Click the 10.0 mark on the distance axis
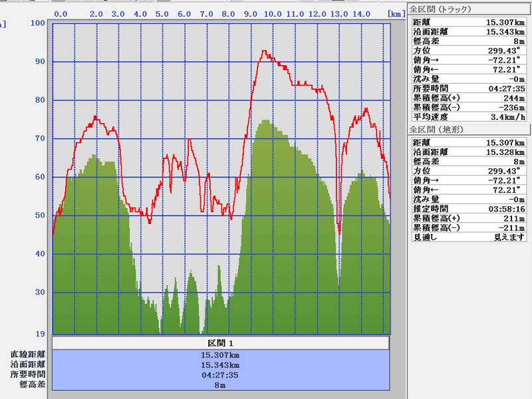 click(272, 13)
